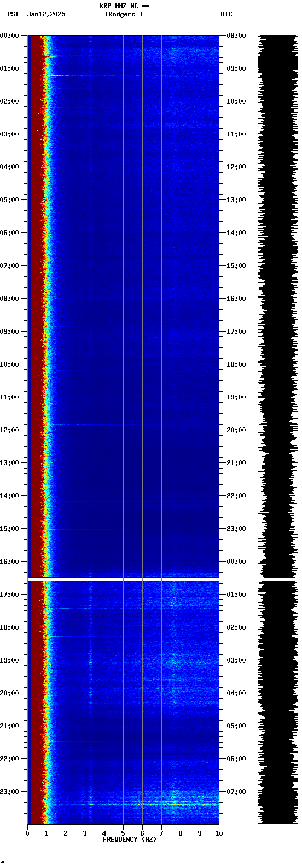Select the '02:00' label on the PST axis

pyautogui.click(x=9, y=101)
